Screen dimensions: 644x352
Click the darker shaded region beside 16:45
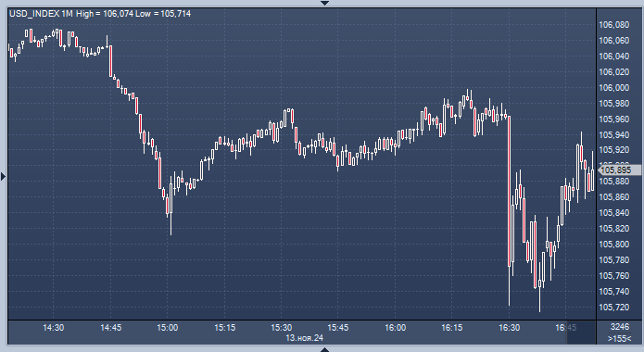(581, 333)
